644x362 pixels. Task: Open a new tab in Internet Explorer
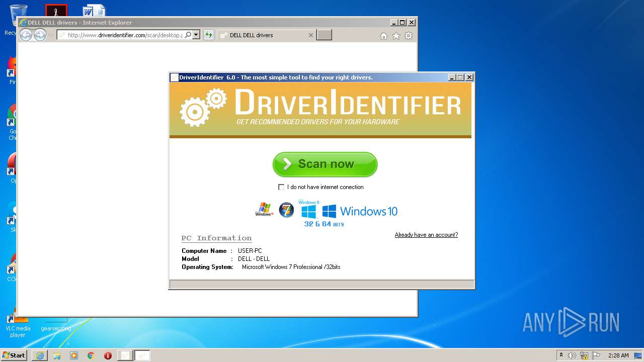(x=324, y=35)
